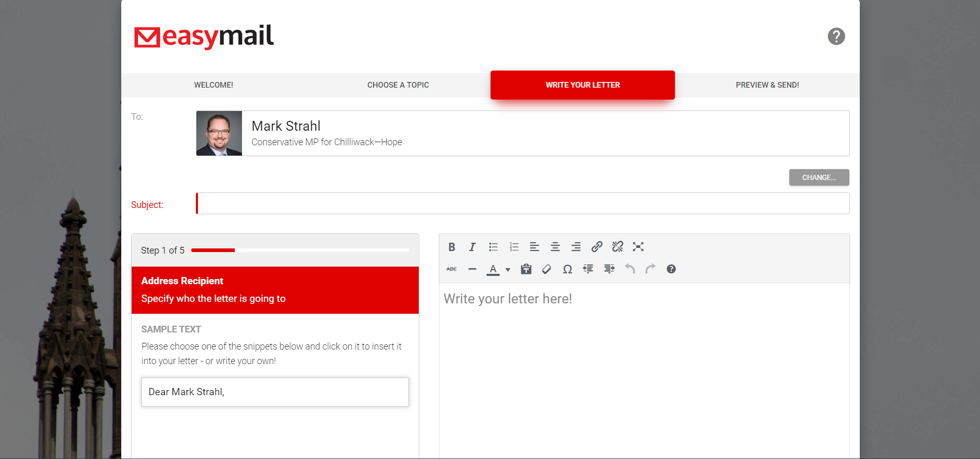Go to the Choose a Topic tab
The width and height of the screenshot is (980, 459).
click(x=398, y=85)
